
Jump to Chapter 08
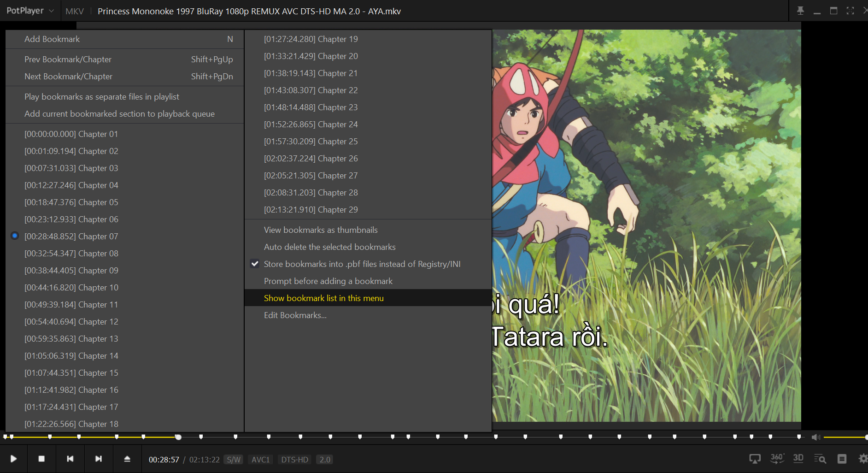pyautogui.click(x=124, y=254)
